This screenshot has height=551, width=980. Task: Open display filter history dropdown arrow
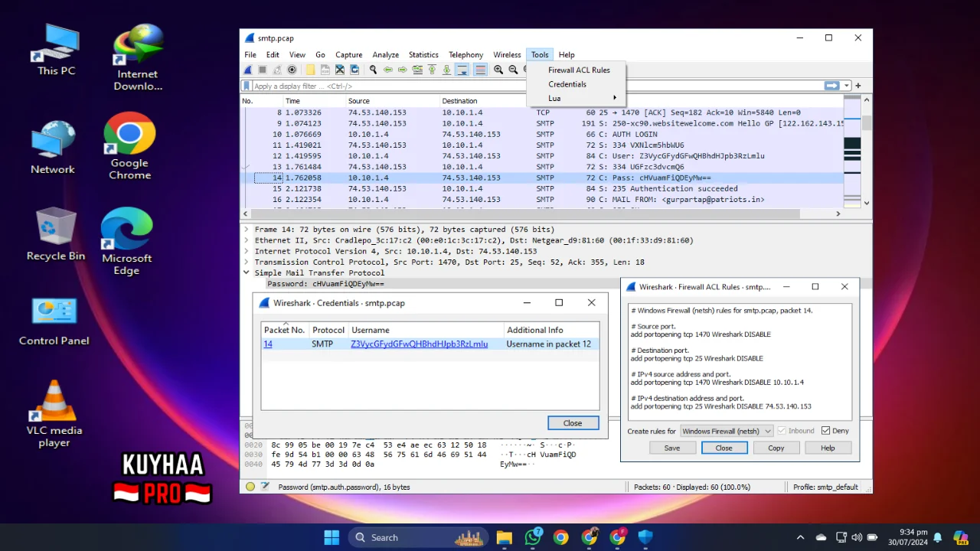(x=847, y=86)
